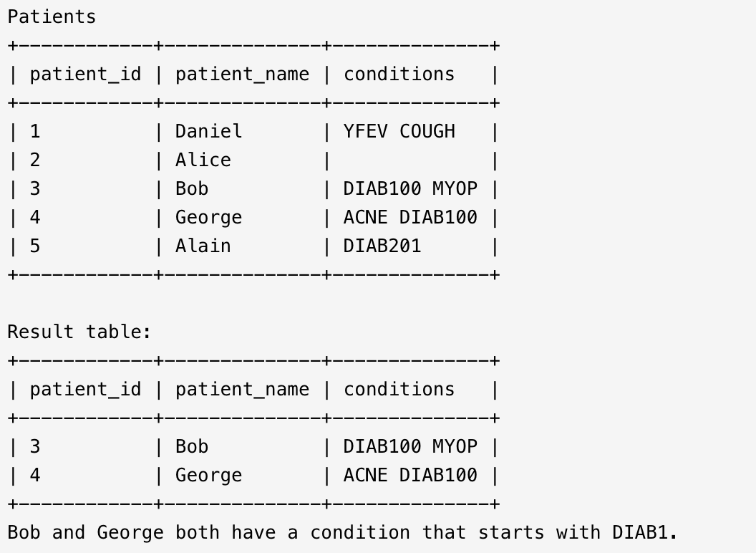Click conditions header in Patients table
Screen dimensions: 756x553
coord(399,74)
